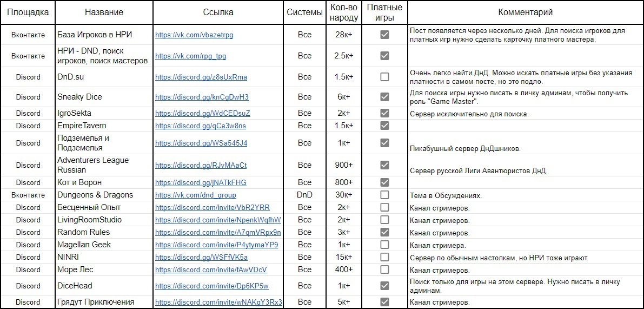Image resolution: width=644 pixels, height=309 pixels.
Task: Select the 30к+ people count cell
Action: click(x=343, y=195)
